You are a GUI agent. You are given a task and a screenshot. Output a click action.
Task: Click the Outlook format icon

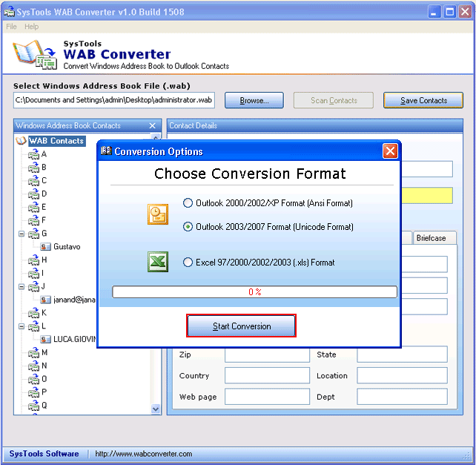(158, 214)
